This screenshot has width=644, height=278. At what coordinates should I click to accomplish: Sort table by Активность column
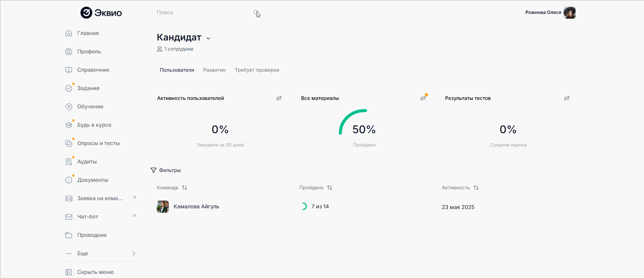click(x=476, y=188)
